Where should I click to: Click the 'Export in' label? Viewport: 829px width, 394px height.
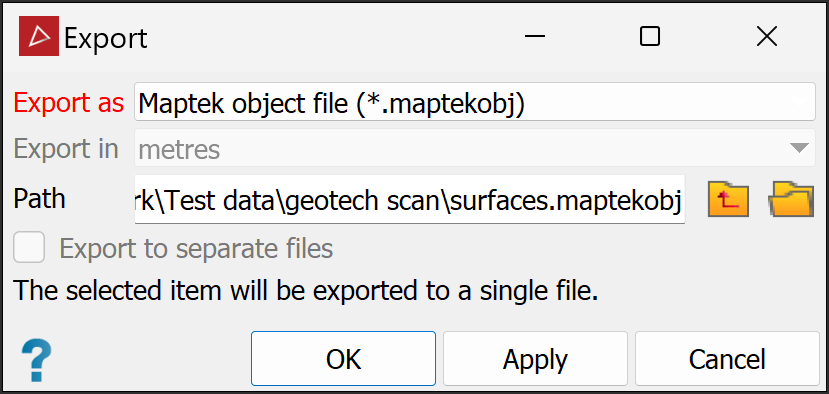pyautogui.click(x=66, y=149)
